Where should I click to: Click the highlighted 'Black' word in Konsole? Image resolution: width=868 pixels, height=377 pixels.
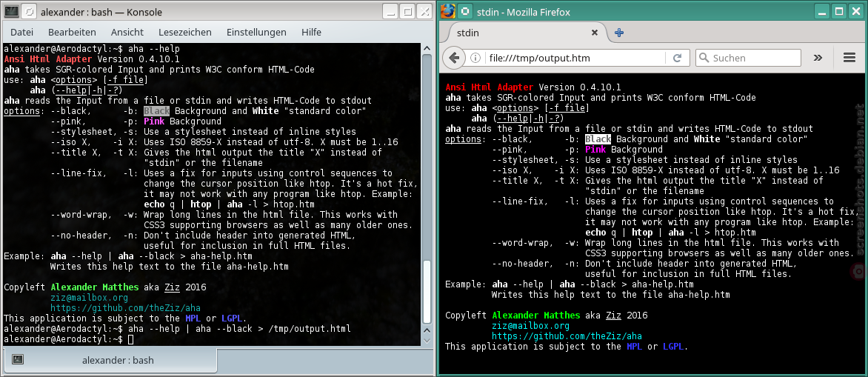(156, 110)
